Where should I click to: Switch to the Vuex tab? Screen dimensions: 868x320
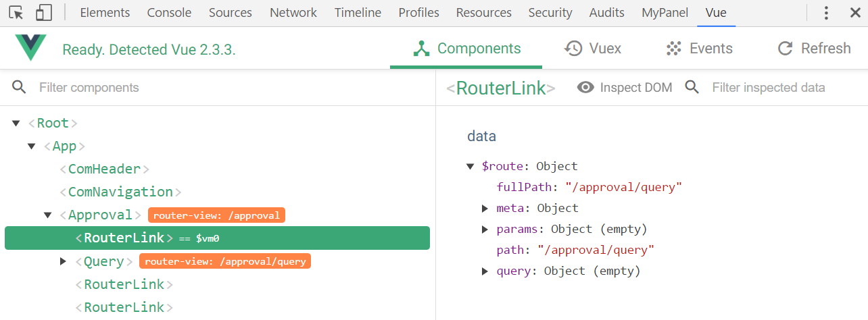(592, 49)
